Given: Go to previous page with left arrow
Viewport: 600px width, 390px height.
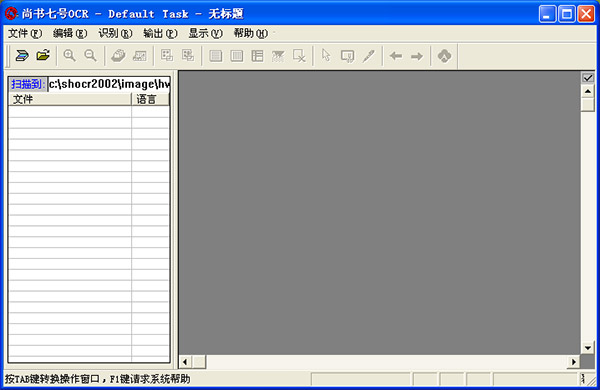Looking at the screenshot, I should coord(396,56).
